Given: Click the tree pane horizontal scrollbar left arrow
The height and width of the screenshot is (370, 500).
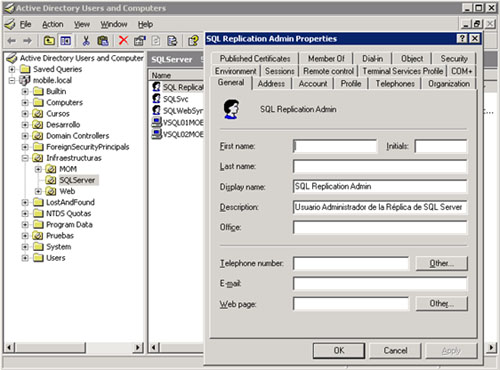Looking at the screenshot, I should (x=9, y=348).
